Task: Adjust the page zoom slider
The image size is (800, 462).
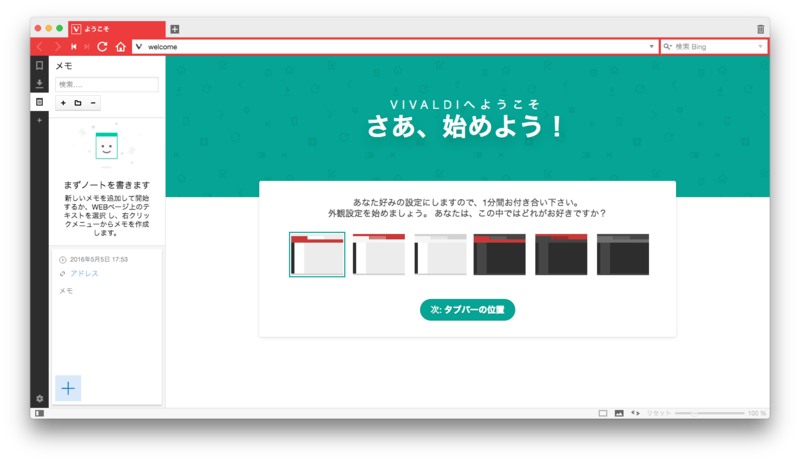Action: pyautogui.click(x=709, y=413)
